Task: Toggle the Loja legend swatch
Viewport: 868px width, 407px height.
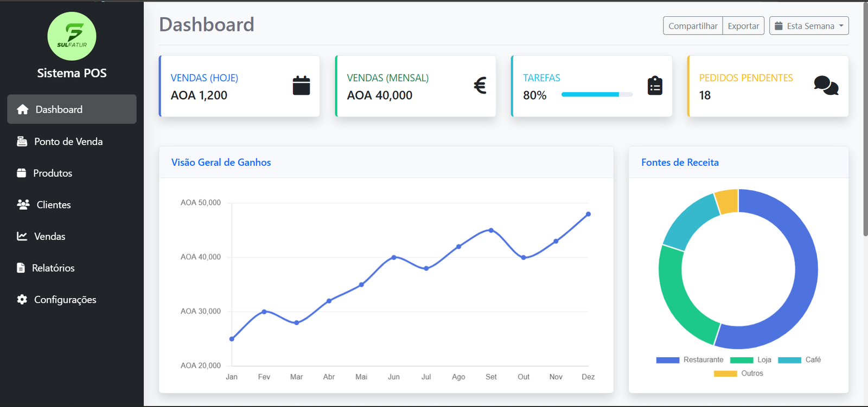Action: [x=742, y=360]
